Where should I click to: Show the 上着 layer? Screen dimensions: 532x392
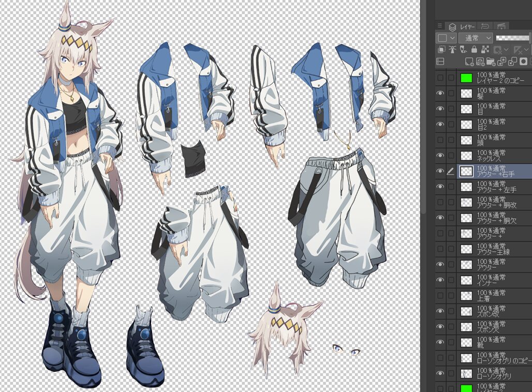tap(440, 296)
